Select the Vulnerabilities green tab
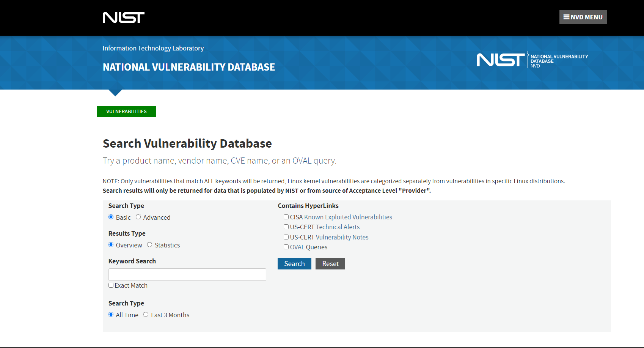 126,112
